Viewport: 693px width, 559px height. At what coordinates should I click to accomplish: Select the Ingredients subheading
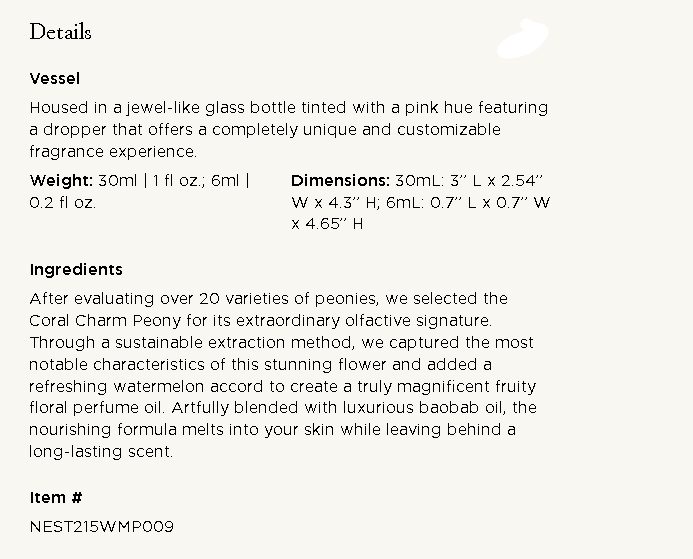76,270
